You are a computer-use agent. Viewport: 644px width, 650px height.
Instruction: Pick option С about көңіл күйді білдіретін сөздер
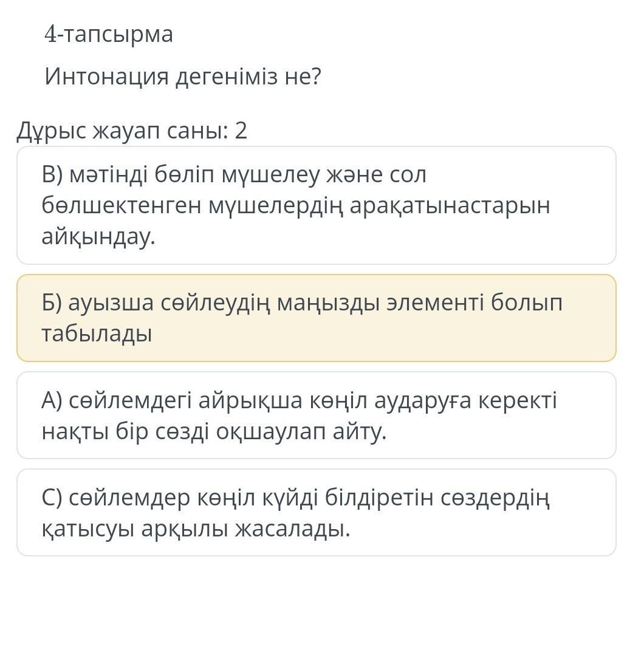pos(317,513)
